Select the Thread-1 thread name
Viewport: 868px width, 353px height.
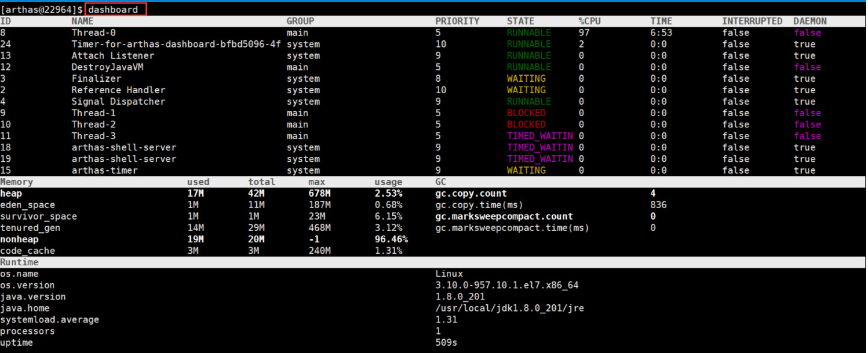click(94, 112)
